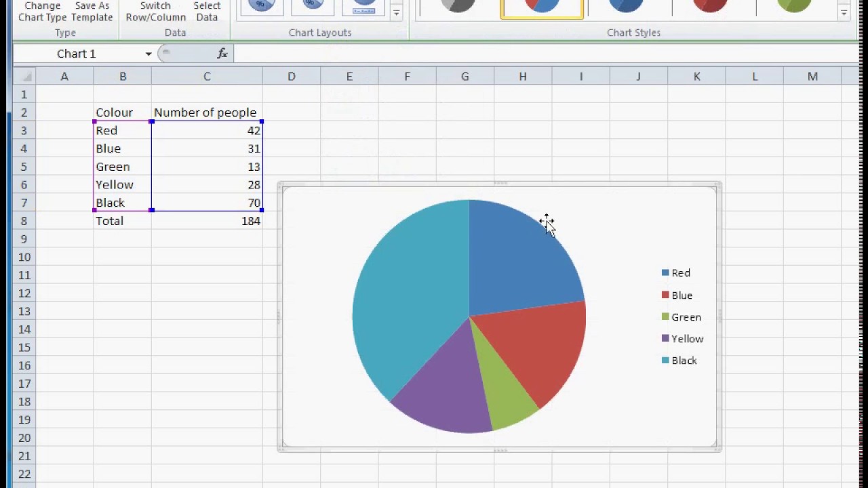Select the cell containing Total
The width and height of the screenshot is (868, 488).
(x=123, y=221)
